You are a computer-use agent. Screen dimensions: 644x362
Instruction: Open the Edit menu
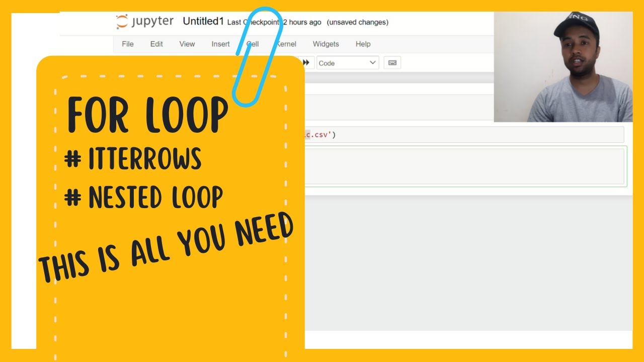(x=156, y=44)
